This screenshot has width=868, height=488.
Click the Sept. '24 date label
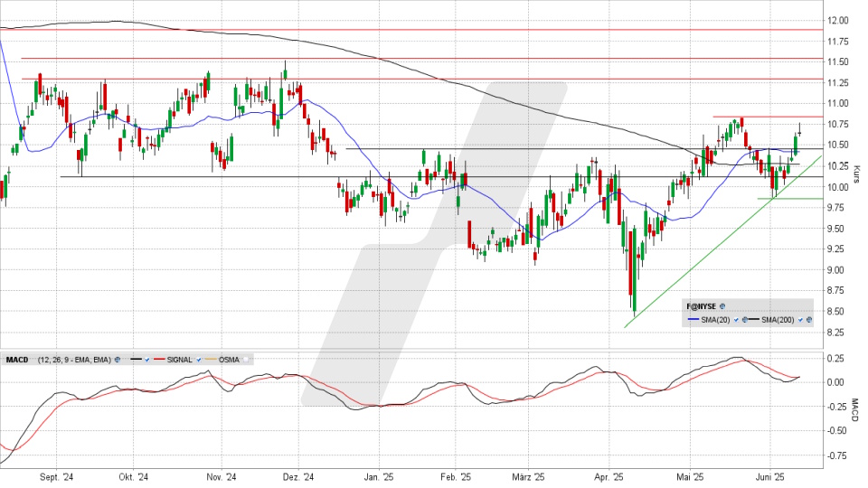[56, 477]
